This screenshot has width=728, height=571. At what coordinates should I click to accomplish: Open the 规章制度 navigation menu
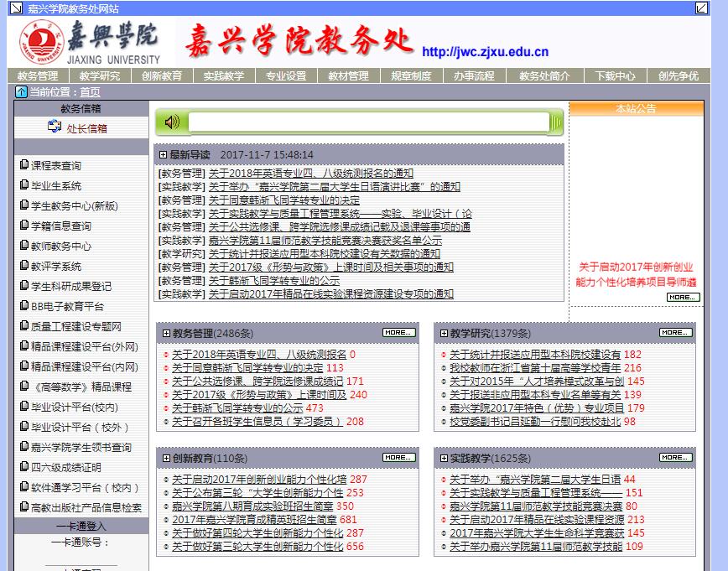pyautogui.click(x=411, y=75)
